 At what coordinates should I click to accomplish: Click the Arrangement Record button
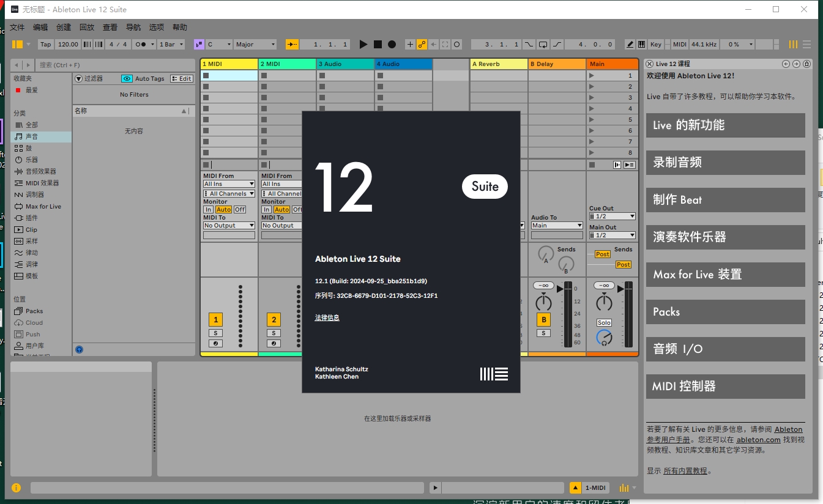(x=392, y=44)
